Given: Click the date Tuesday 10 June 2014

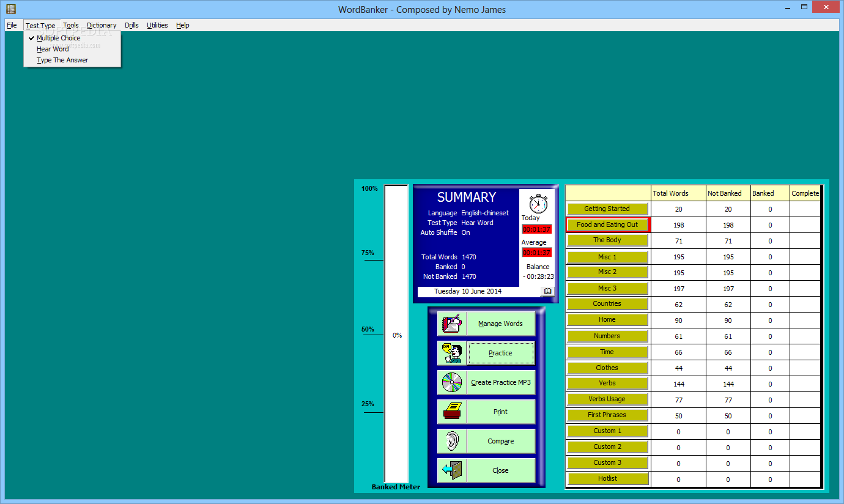Looking at the screenshot, I should click(x=468, y=291).
